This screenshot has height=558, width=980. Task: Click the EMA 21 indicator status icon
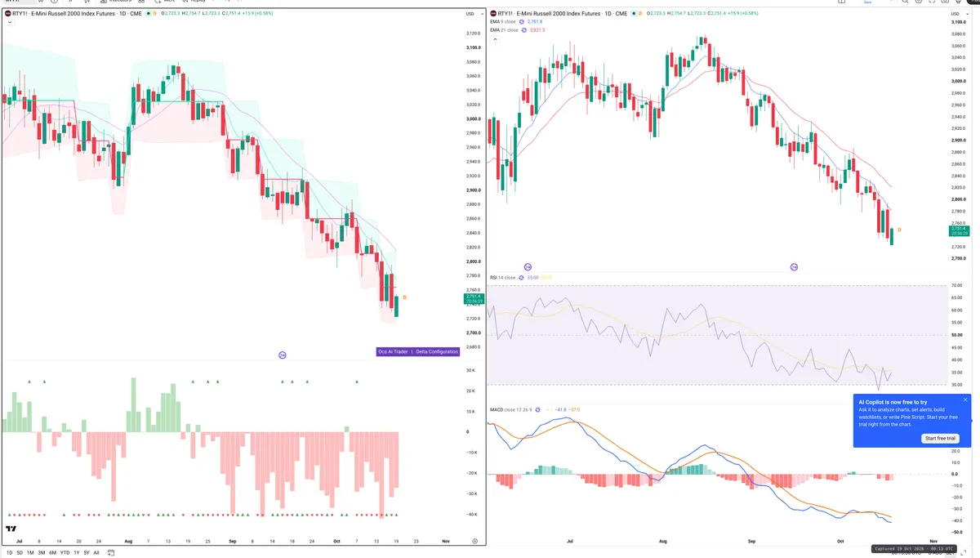tap(524, 30)
